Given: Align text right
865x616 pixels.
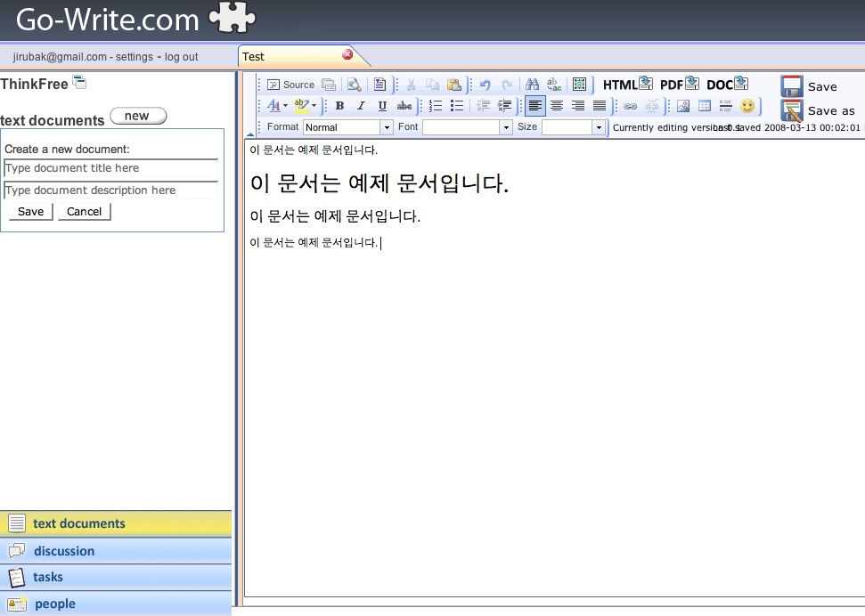Looking at the screenshot, I should pyautogui.click(x=578, y=106).
